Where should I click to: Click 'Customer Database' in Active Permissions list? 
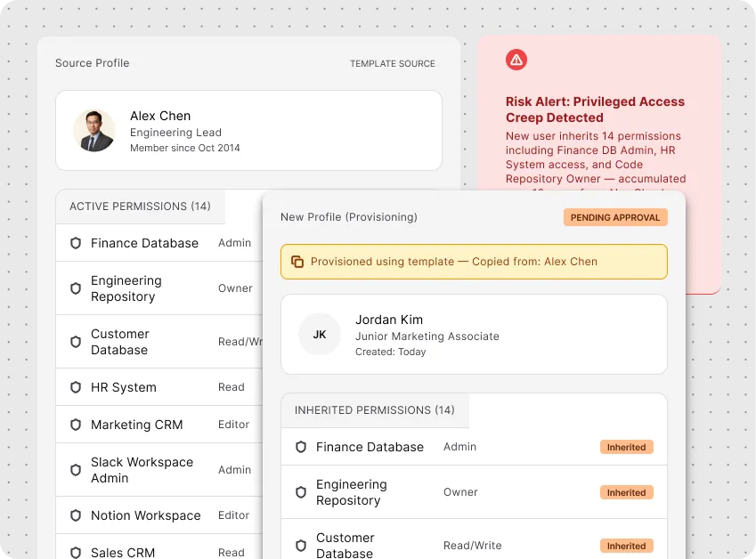(x=120, y=342)
